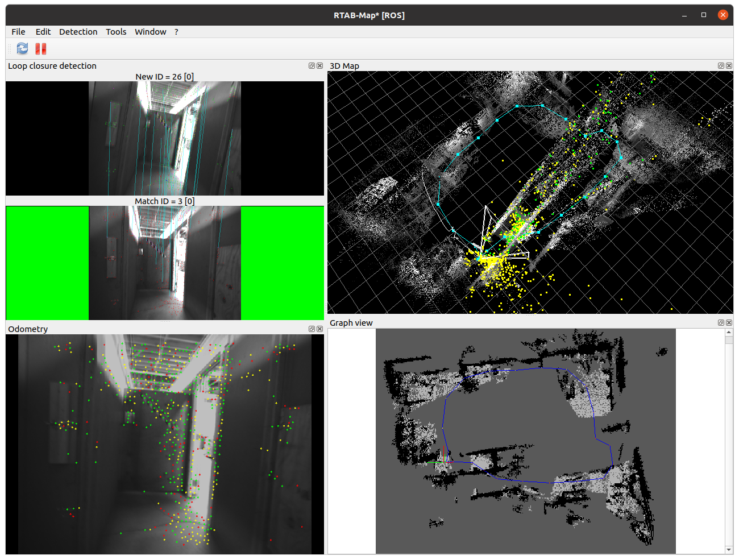739x560 pixels.
Task: Float the Loop closure detection panel
Action: coord(312,66)
